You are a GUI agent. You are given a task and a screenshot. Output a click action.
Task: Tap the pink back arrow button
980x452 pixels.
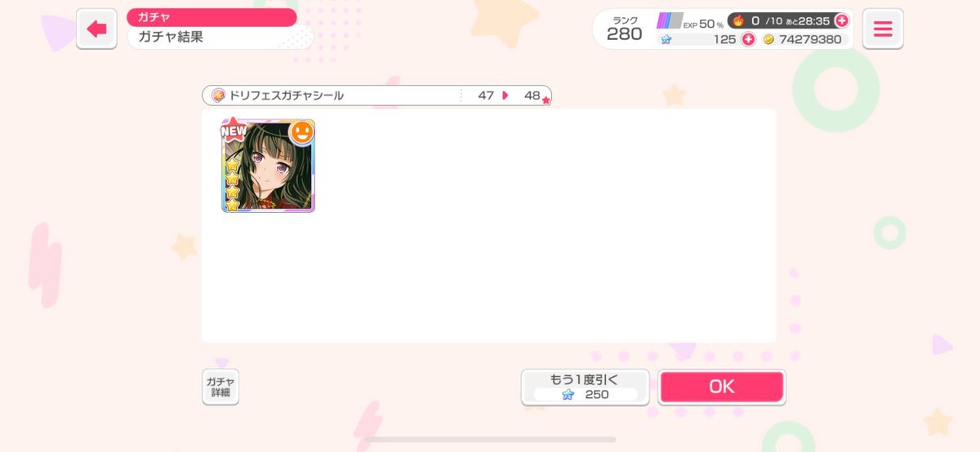click(x=96, y=29)
